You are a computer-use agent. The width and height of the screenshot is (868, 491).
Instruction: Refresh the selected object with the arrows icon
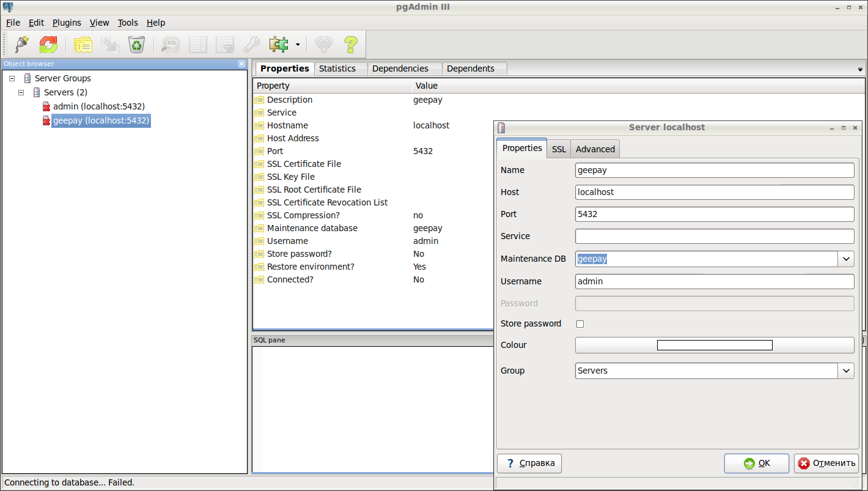point(48,45)
